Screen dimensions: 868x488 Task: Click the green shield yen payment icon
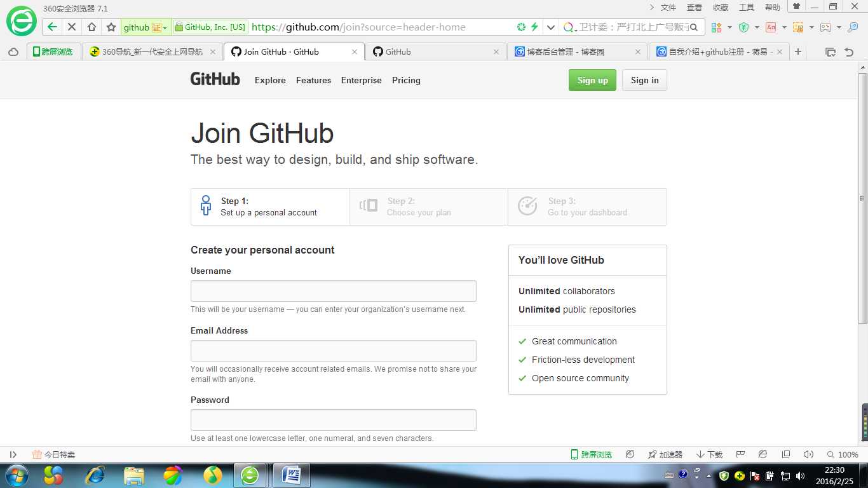click(x=743, y=27)
